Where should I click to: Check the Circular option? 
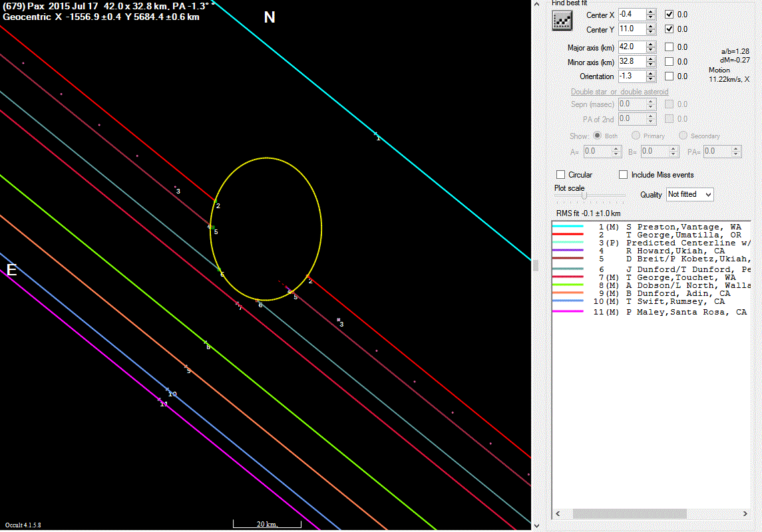(561, 175)
